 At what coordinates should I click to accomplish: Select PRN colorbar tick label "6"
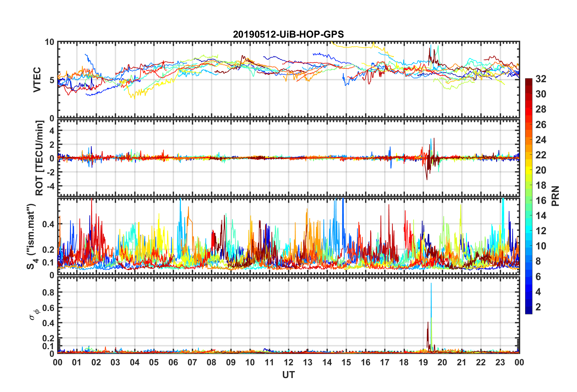click(x=538, y=277)
